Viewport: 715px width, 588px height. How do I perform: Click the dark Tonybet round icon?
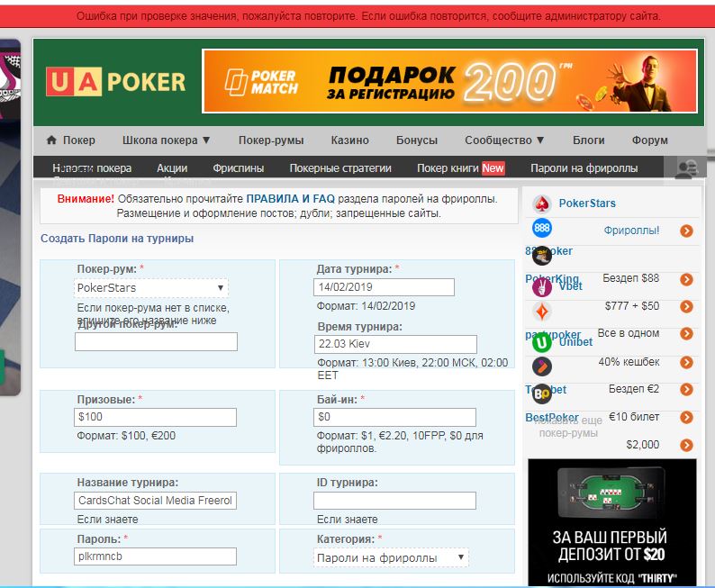click(x=542, y=366)
